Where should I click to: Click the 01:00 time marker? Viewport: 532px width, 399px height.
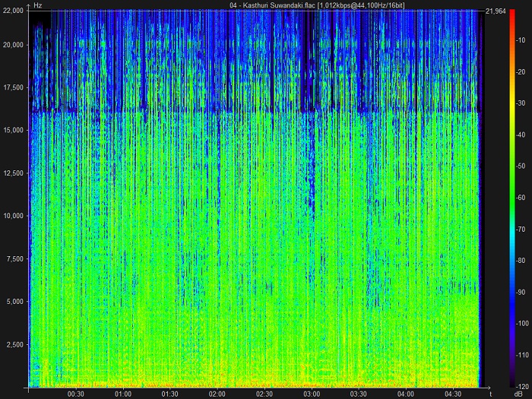pyautogui.click(x=123, y=394)
